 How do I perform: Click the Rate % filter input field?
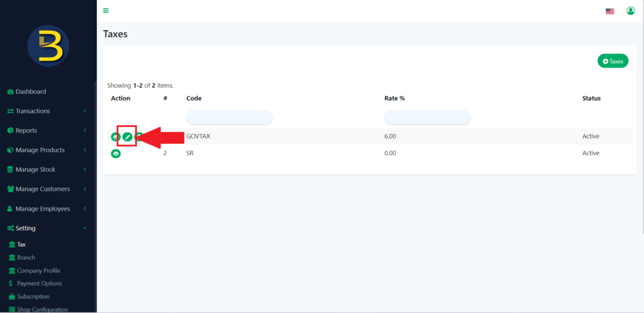pos(427,117)
